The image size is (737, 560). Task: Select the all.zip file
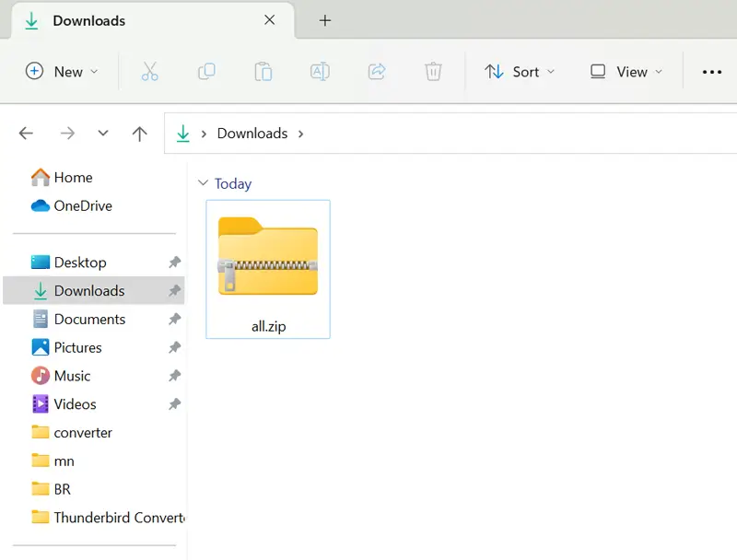pos(268,268)
